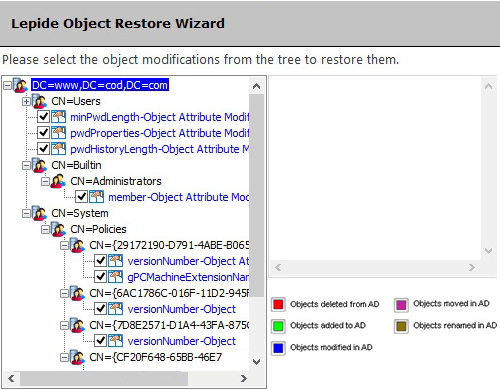Image resolution: width=500 pixels, height=390 pixels.
Task: Click the container icon next to CN=Users
Action: (x=39, y=101)
